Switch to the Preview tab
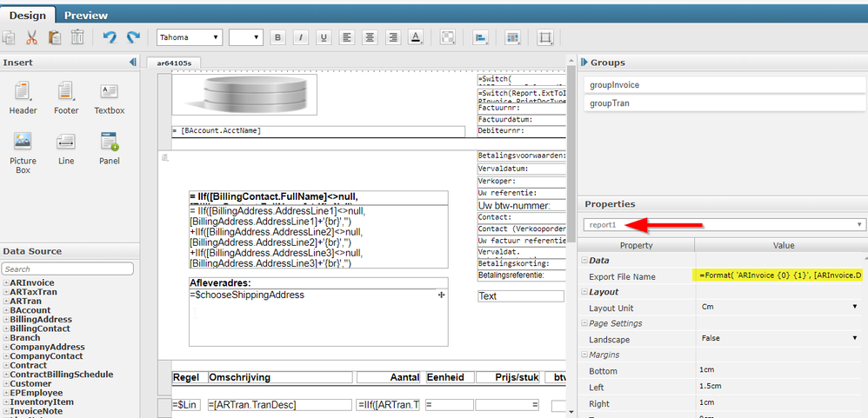Image resolution: width=868 pixels, height=418 pixels. [x=86, y=15]
